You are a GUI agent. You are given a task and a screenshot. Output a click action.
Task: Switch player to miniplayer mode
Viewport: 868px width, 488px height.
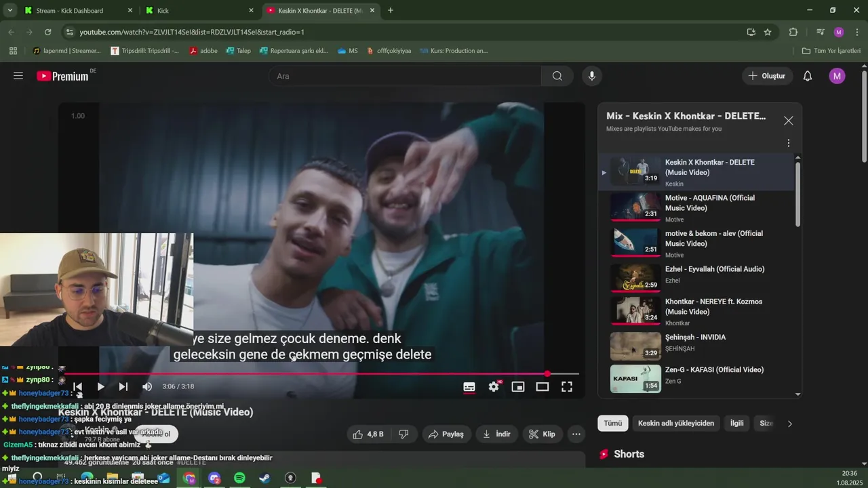[x=518, y=386]
